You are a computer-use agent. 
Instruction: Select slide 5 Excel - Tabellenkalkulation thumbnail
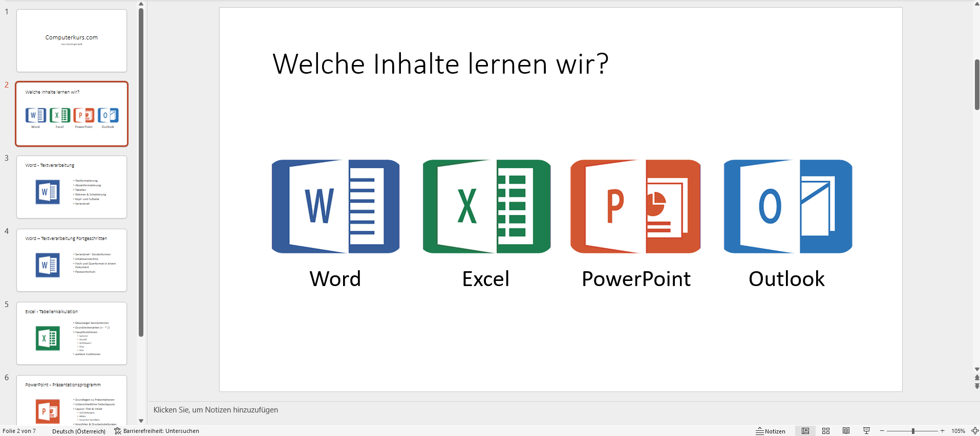coord(72,333)
